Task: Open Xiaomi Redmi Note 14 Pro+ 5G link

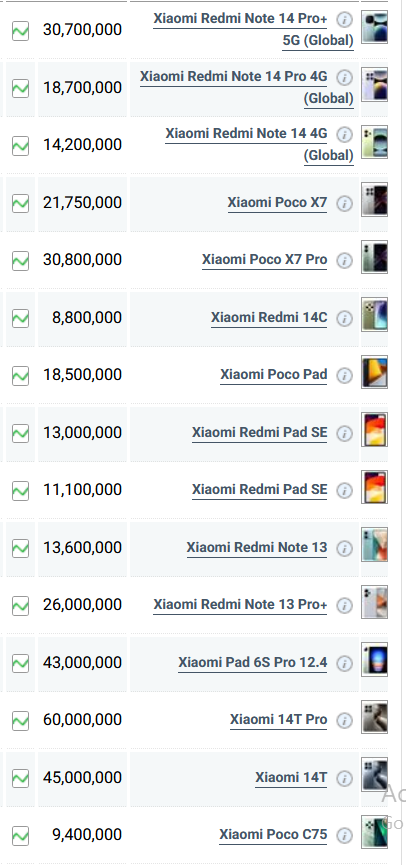Action: click(253, 29)
